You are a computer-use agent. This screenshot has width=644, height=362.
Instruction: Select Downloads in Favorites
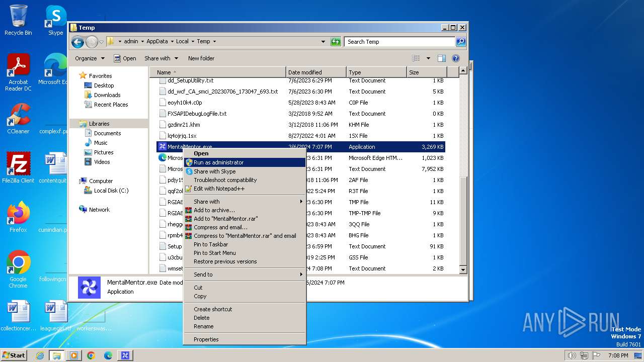(107, 95)
